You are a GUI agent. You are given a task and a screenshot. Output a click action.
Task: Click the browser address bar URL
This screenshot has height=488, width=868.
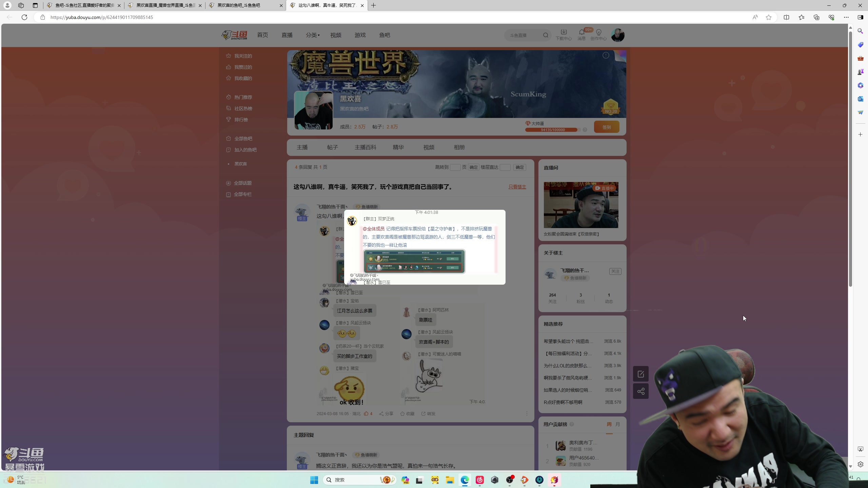pos(102,17)
